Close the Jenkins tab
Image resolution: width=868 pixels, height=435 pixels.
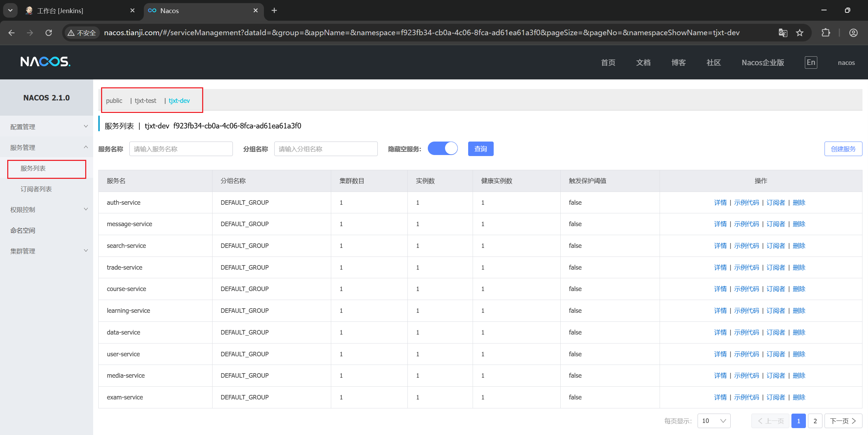coord(132,10)
